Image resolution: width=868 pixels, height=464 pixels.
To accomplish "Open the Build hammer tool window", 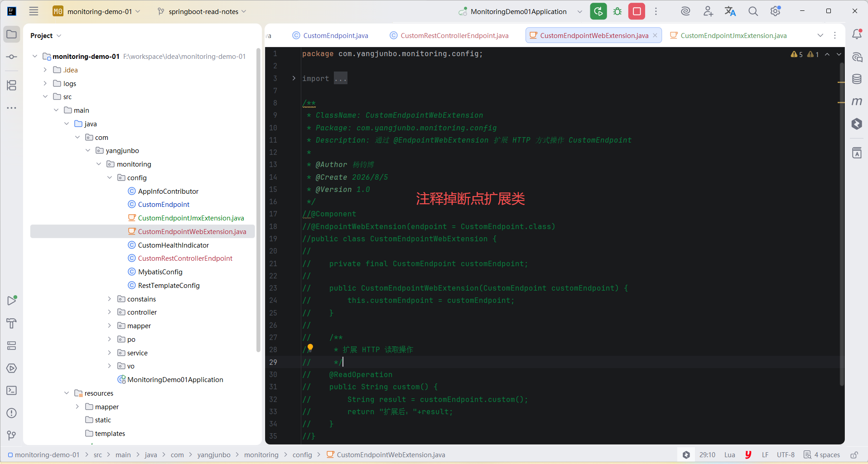I will 12,323.
